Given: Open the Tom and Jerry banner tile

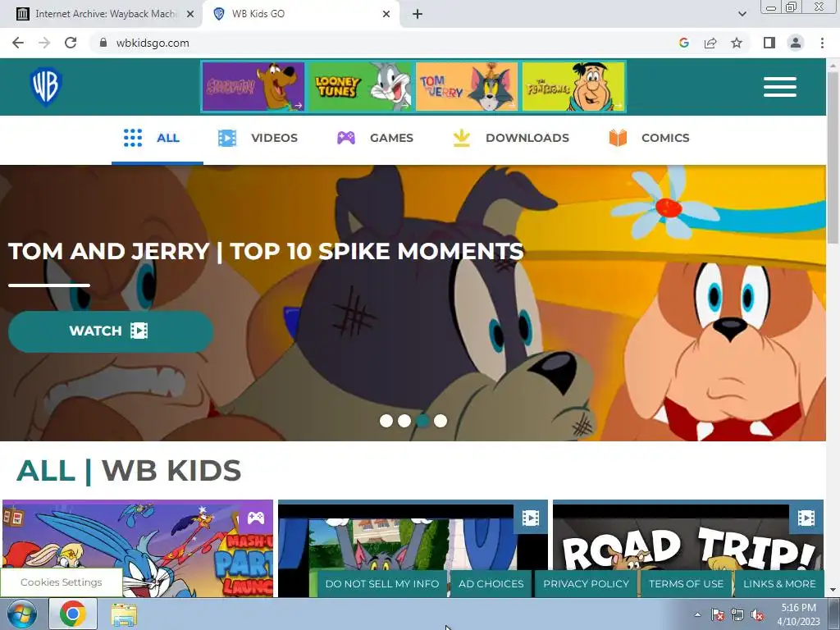Looking at the screenshot, I should (467, 87).
